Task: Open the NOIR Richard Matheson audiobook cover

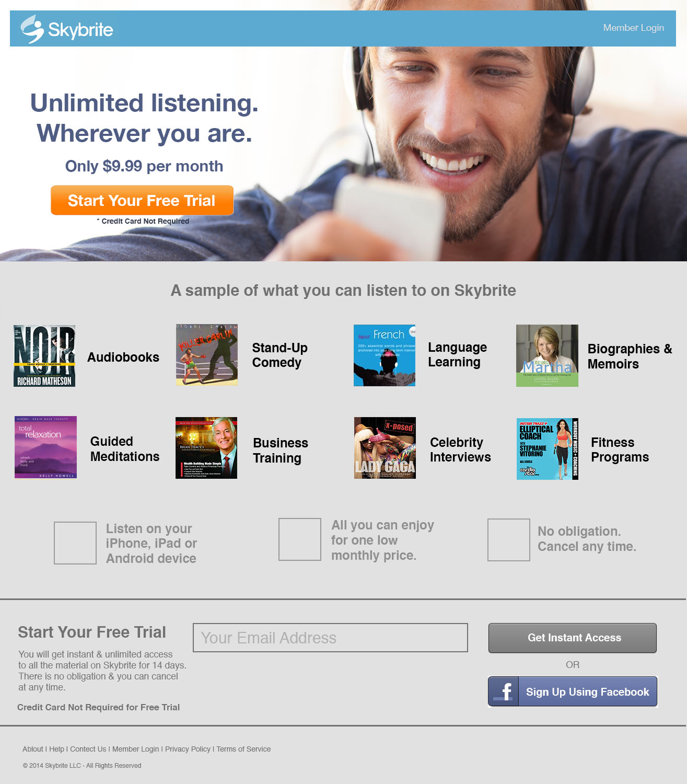Action: tap(44, 356)
